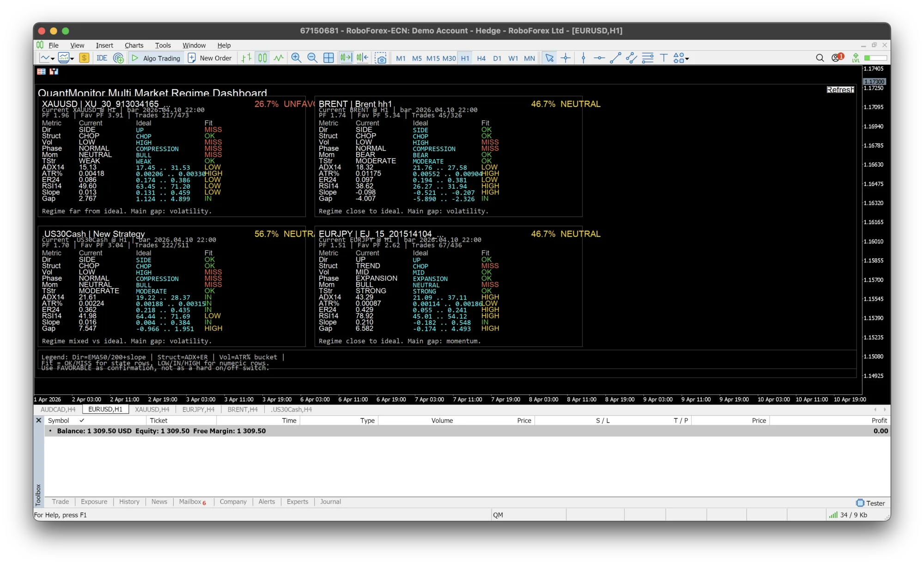The height and width of the screenshot is (565, 924).
Task: Switch to the XAUUSD,H4 chart tab
Action: (152, 409)
